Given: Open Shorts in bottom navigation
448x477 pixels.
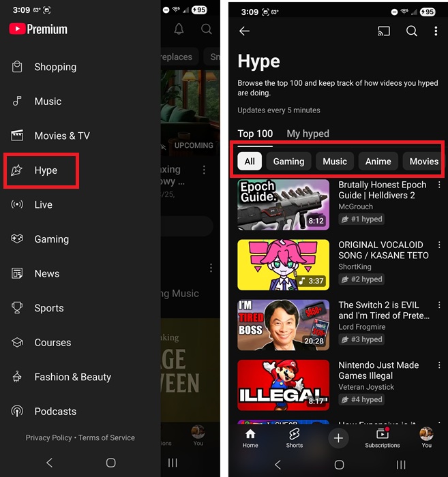Looking at the screenshot, I should [x=295, y=438].
